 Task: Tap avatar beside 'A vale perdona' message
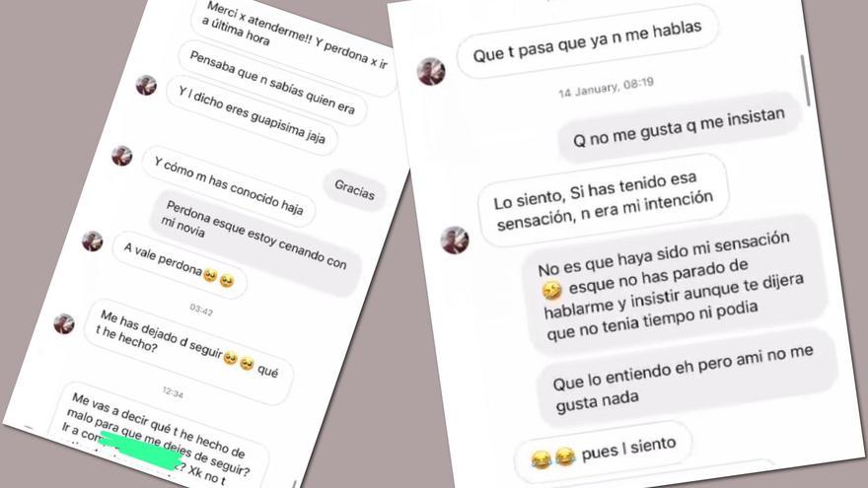tap(93, 242)
